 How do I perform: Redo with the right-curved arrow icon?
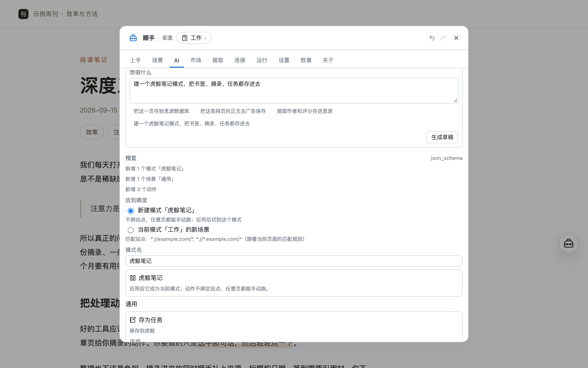443,38
